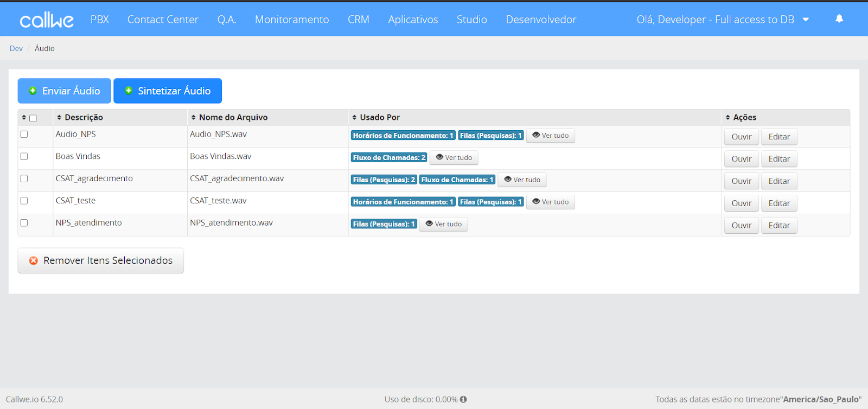Click Remover Itens Selecionados button

101,260
